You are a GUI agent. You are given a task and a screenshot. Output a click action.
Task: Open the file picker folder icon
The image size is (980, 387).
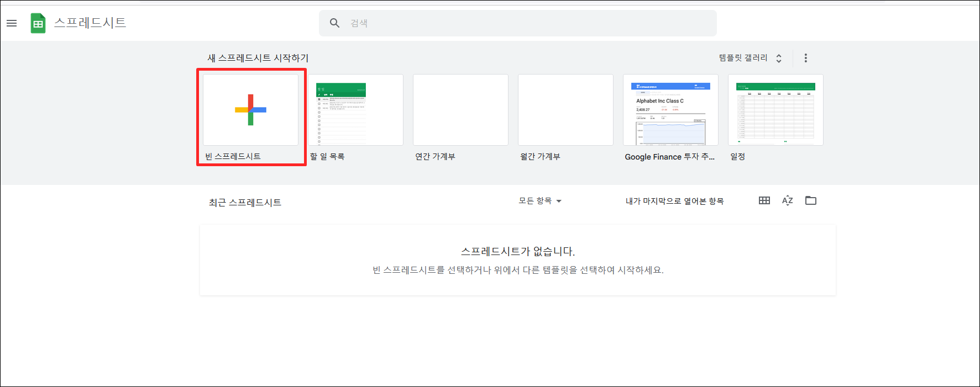[811, 200]
